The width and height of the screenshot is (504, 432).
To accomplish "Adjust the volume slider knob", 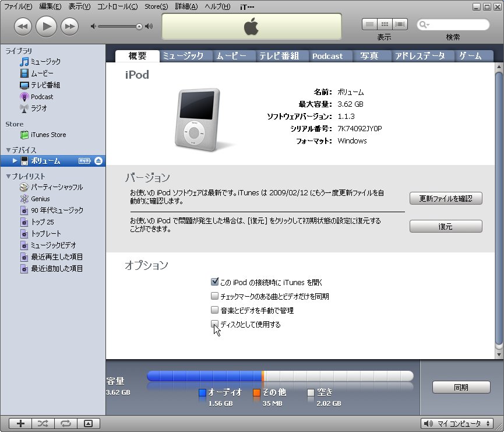I will pos(139,27).
